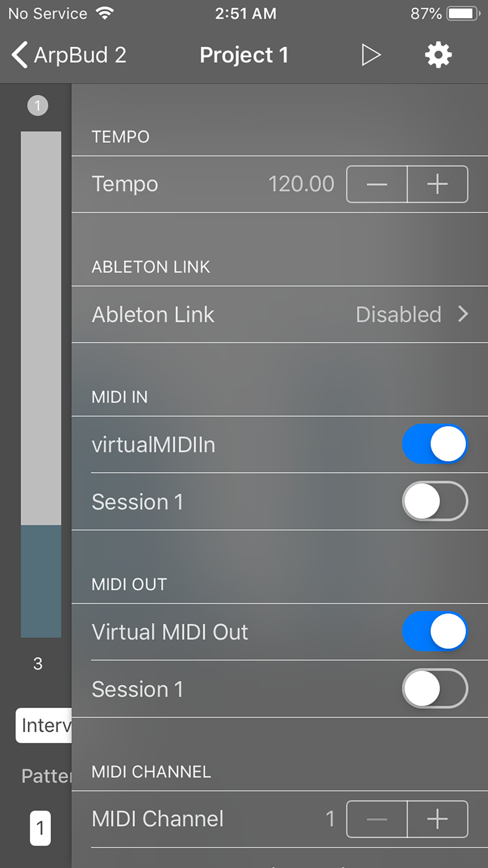Select the step 1 circle marker
Screen dimensions: 488x868
[38, 105]
